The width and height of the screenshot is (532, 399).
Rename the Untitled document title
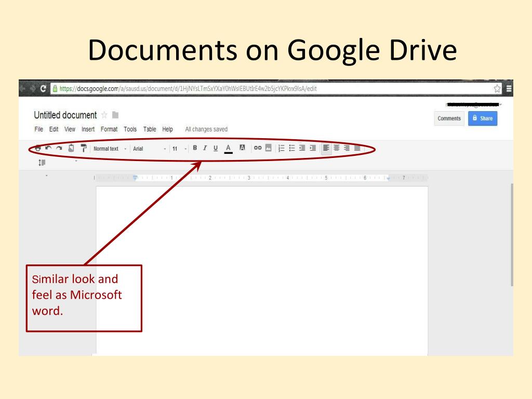click(x=65, y=115)
